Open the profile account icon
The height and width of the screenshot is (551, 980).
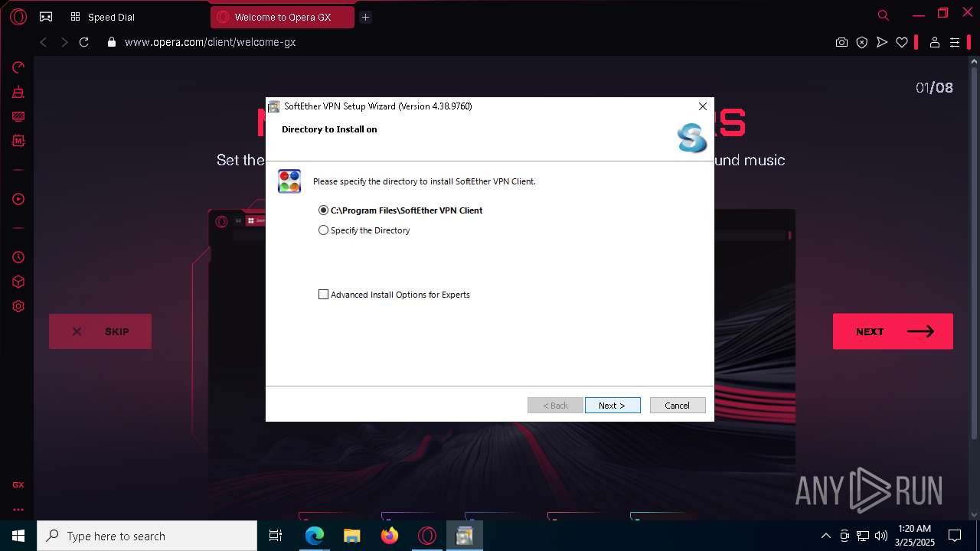point(934,43)
